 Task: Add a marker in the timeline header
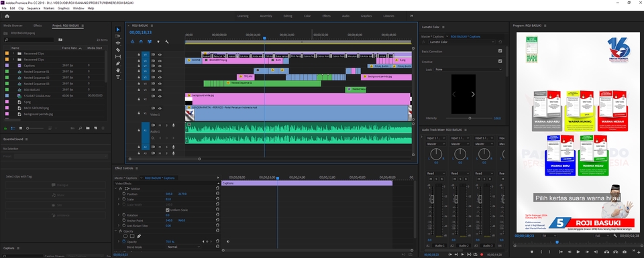coord(158,42)
